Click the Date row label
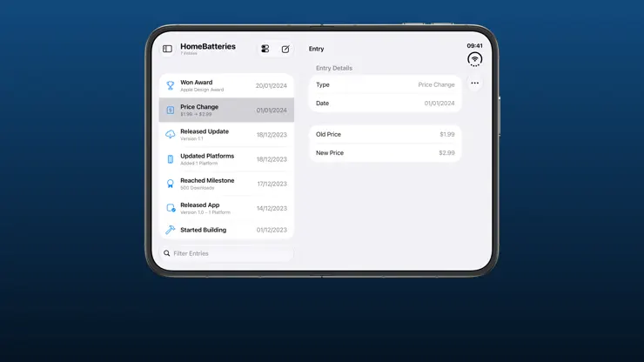This screenshot has height=362, width=644. coord(322,104)
